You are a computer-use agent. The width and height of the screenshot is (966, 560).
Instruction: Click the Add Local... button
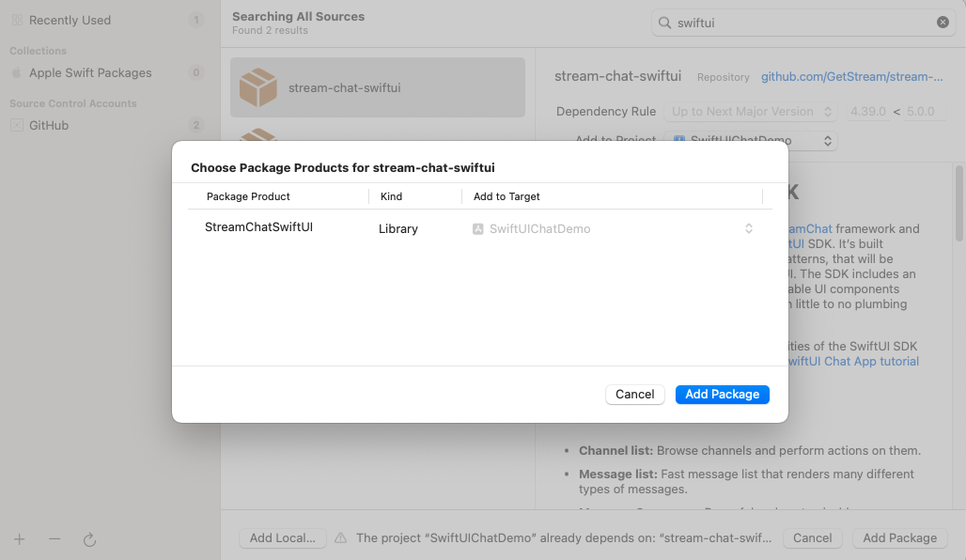tap(282, 538)
